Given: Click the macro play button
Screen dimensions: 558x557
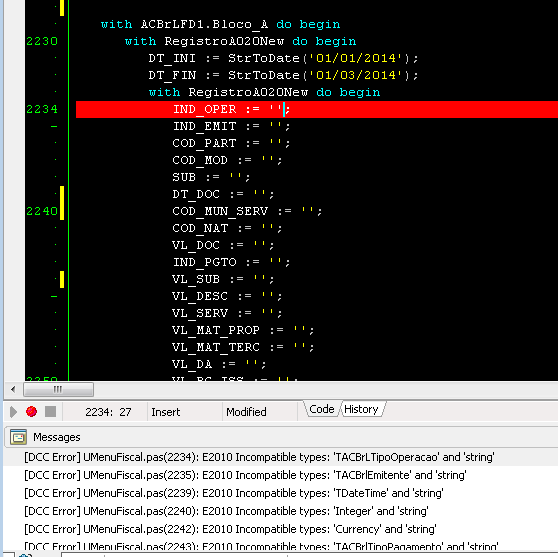Looking at the screenshot, I should (x=14, y=412).
